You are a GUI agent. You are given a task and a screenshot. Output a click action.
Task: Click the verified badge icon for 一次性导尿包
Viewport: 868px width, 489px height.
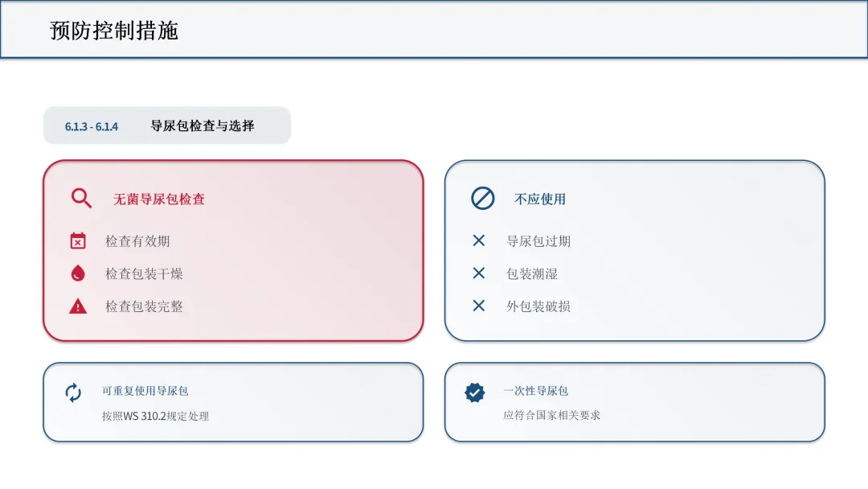474,392
